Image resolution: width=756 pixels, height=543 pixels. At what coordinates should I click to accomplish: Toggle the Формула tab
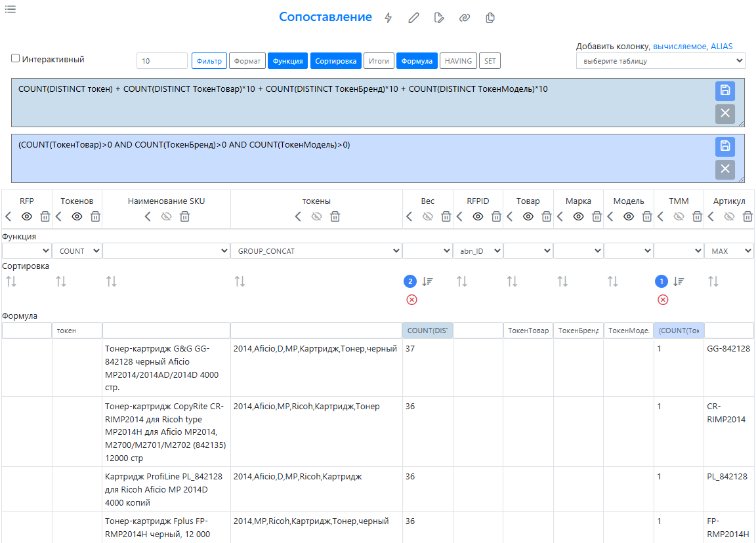click(417, 61)
